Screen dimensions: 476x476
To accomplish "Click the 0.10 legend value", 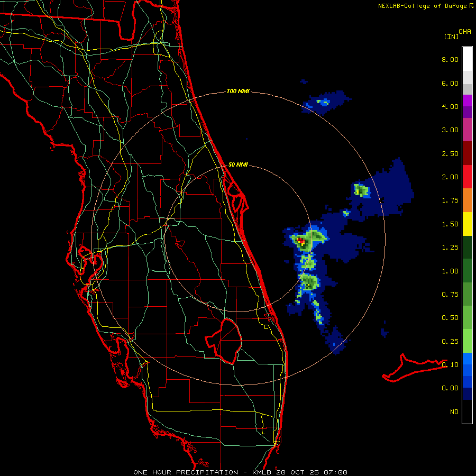I will [450, 365].
